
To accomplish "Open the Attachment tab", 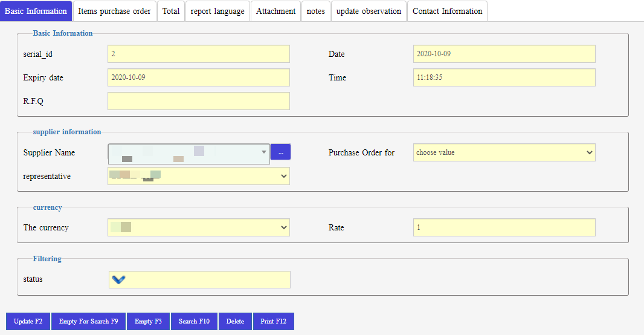I will (x=275, y=11).
